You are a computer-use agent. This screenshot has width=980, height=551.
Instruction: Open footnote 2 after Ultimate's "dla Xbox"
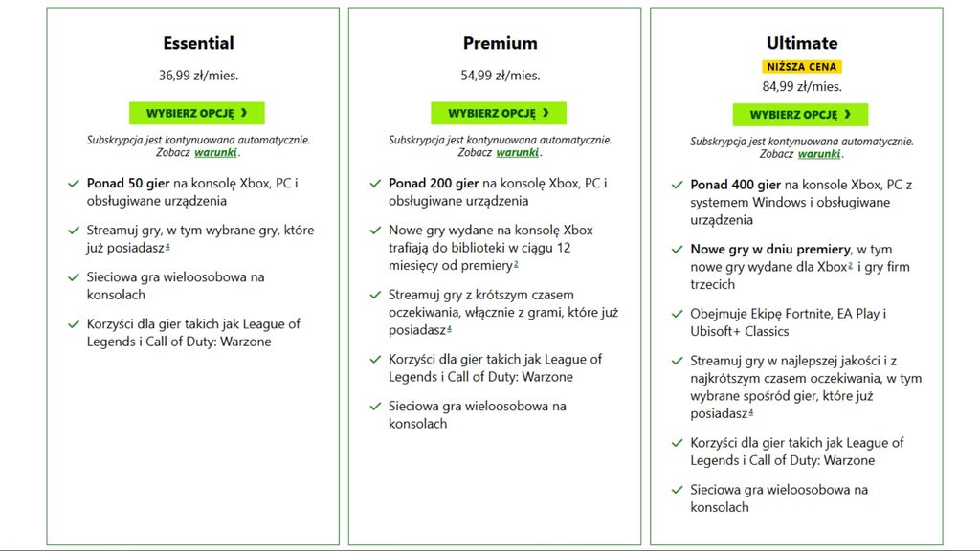849,266
